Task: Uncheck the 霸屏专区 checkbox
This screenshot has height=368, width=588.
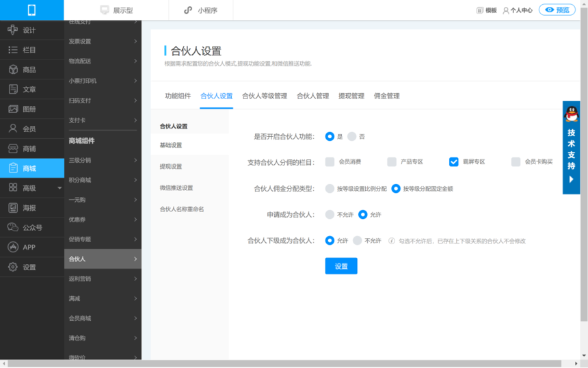Action: click(x=454, y=162)
